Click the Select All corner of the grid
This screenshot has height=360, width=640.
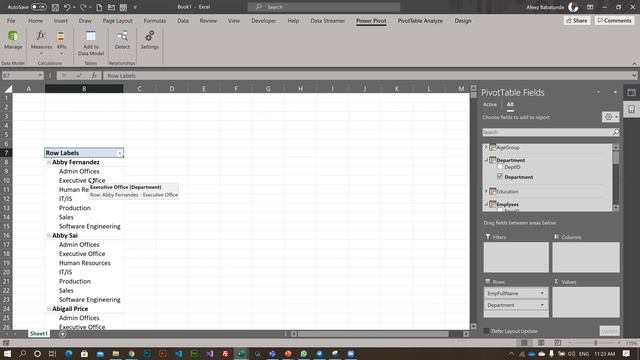(x=8, y=89)
